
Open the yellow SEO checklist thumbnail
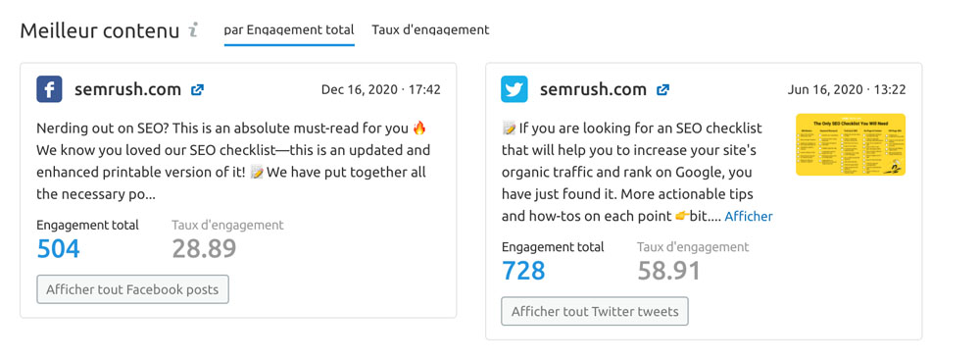click(x=851, y=144)
